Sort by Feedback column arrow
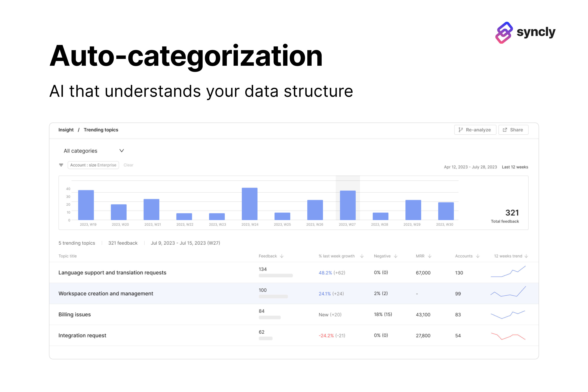Image resolution: width=588 pixels, height=392 pixels. click(282, 256)
